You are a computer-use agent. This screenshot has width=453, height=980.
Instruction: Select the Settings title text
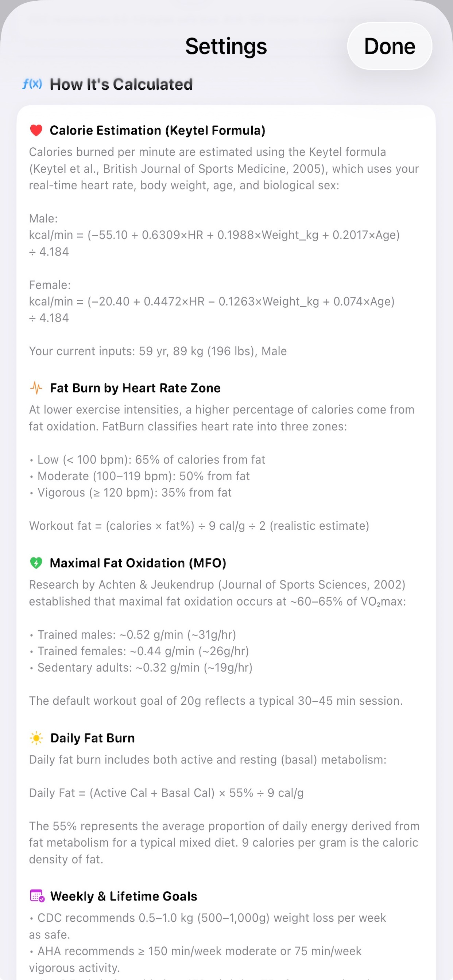tap(226, 46)
